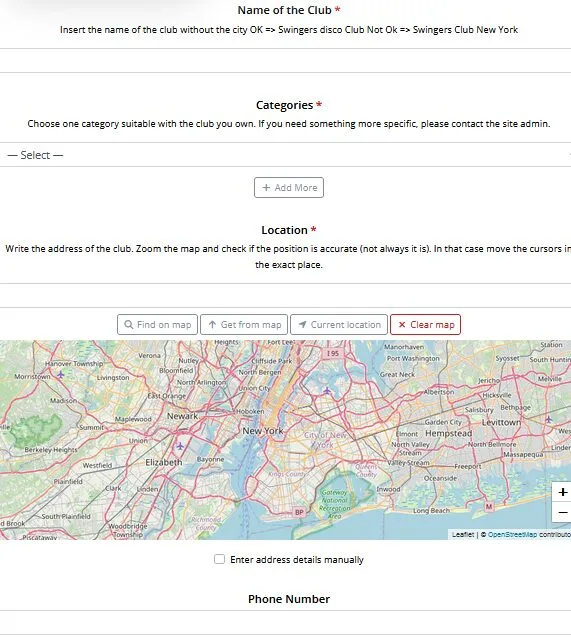Image resolution: width=571 pixels, height=642 pixels.
Task: Open the Categories Select dropdown
Action: click(285, 155)
